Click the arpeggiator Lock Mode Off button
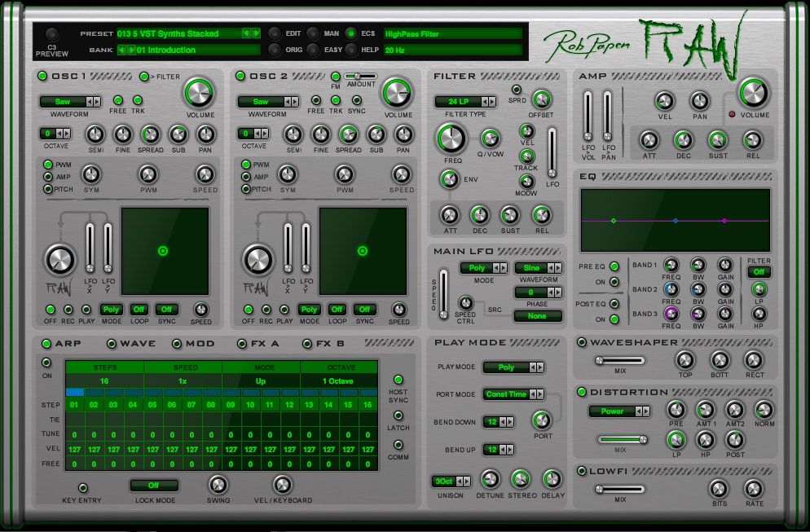The height and width of the screenshot is (532, 810). (154, 486)
